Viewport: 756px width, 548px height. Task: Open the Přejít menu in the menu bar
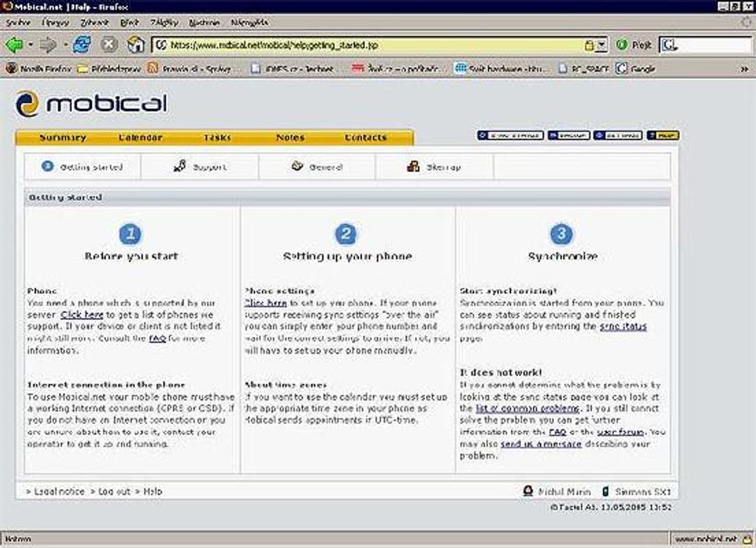pyautogui.click(x=130, y=22)
